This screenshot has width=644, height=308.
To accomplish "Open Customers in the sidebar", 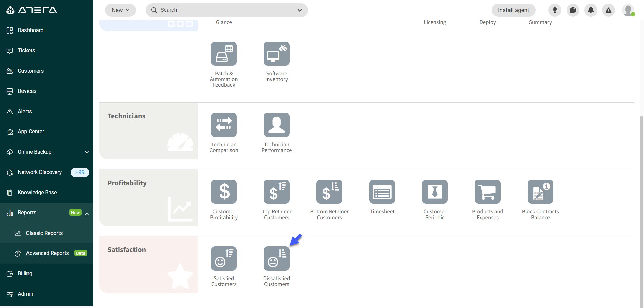I will (x=47, y=71).
